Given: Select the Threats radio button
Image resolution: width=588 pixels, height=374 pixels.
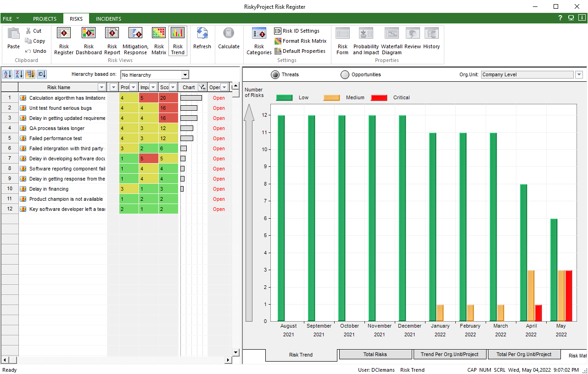Looking at the screenshot, I should [x=275, y=75].
